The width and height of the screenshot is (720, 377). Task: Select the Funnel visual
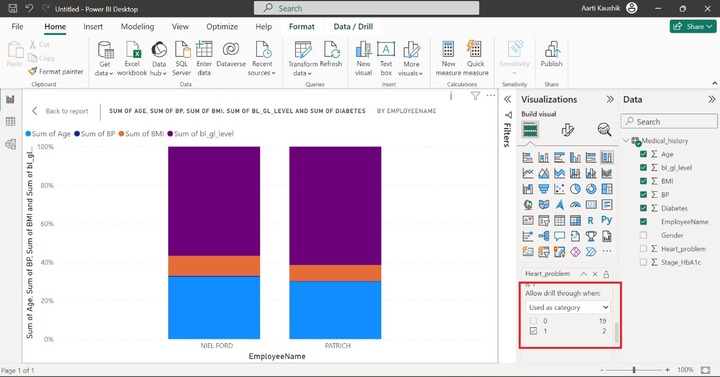tap(544, 189)
